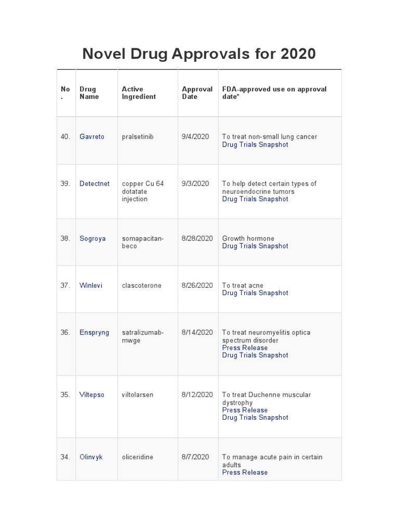Open the Press Release for Olinvyk

(245, 472)
